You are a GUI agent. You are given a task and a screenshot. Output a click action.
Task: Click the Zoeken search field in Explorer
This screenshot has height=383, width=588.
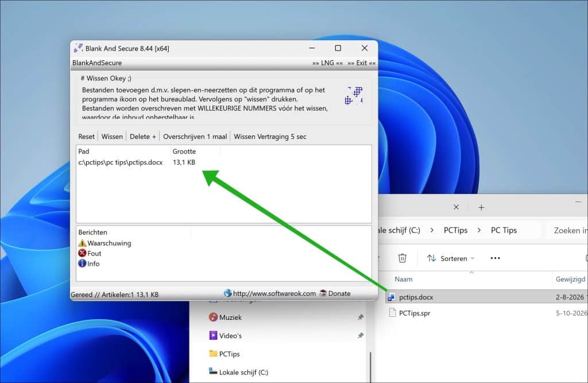566,230
